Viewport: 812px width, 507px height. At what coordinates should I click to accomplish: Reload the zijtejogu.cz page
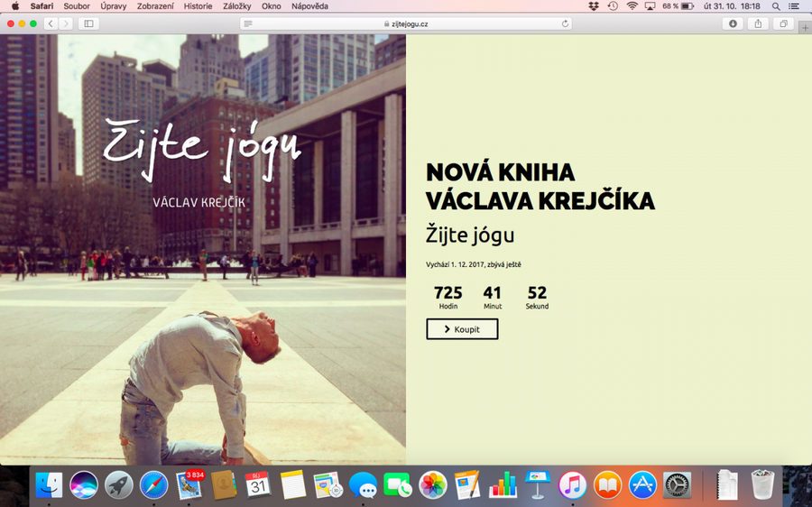coord(565,23)
